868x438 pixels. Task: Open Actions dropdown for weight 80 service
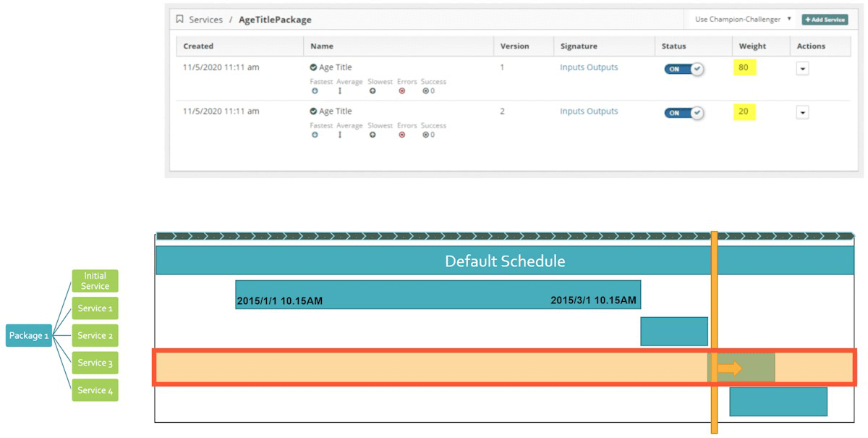coord(802,69)
